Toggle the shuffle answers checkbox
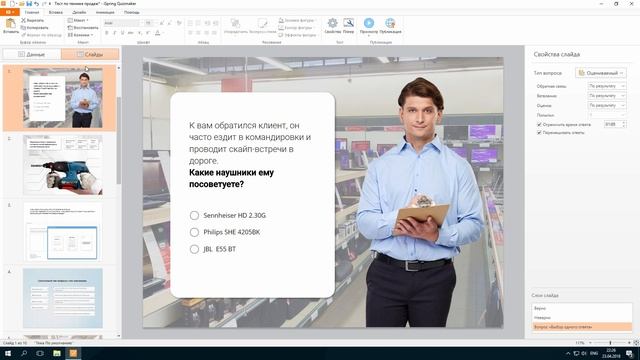This screenshot has height=360, width=640. (539, 133)
